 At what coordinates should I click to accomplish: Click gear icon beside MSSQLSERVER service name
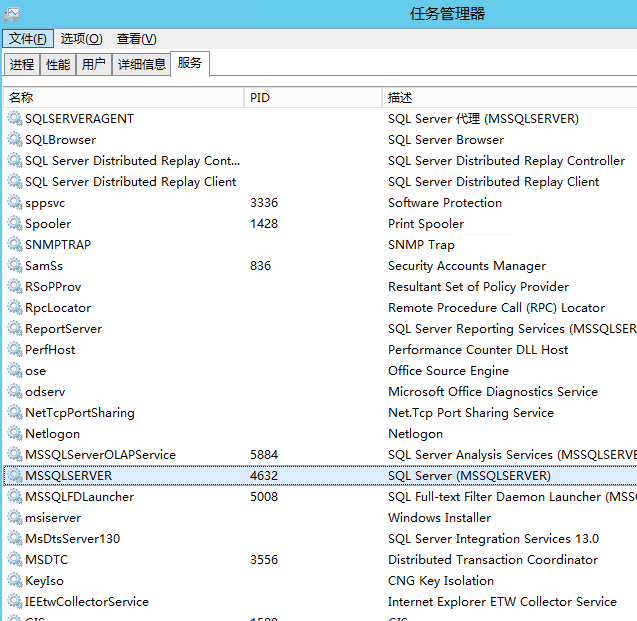(x=15, y=475)
